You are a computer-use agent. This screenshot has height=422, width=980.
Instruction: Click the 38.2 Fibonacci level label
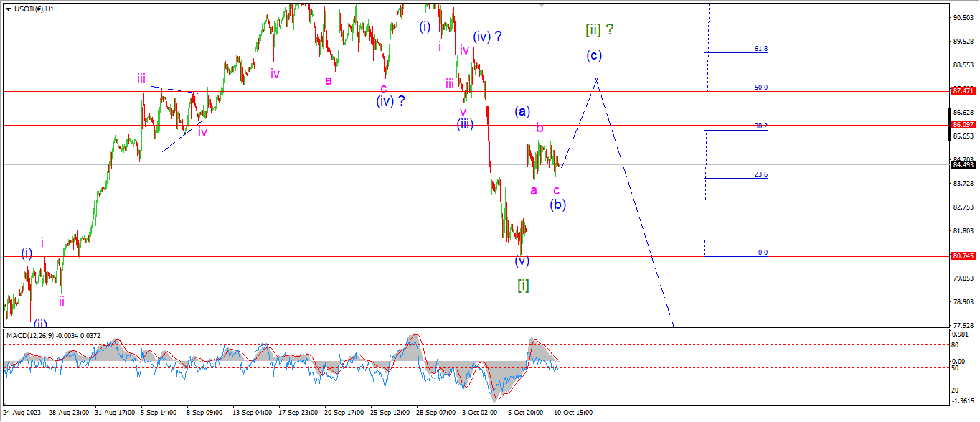[761, 126]
